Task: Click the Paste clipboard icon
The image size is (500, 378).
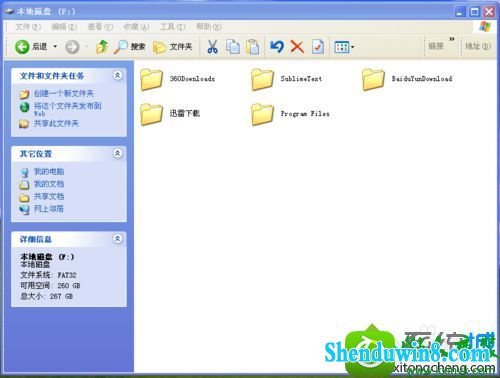Action: tap(252, 47)
